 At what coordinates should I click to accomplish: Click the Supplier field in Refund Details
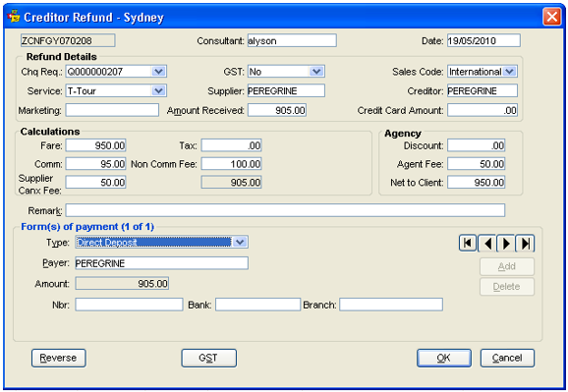pyautogui.click(x=286, y=90)
